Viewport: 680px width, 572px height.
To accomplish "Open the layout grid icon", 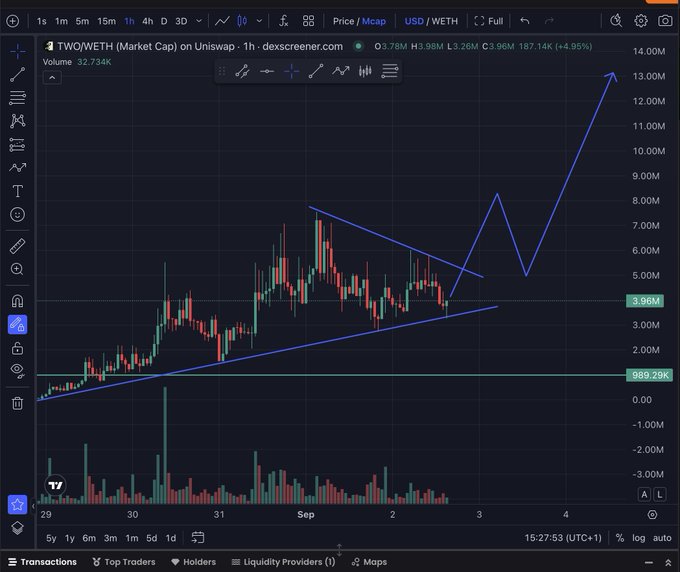I will [x=308, y=21].
